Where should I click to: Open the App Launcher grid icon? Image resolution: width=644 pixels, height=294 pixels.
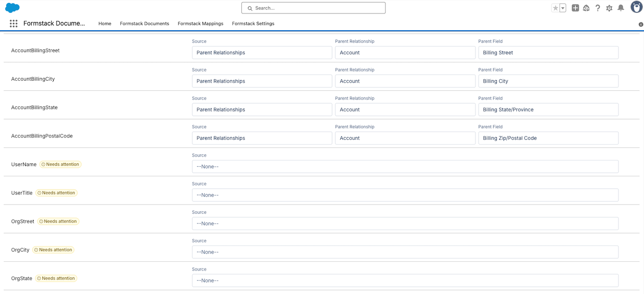(x=13, y=23)
